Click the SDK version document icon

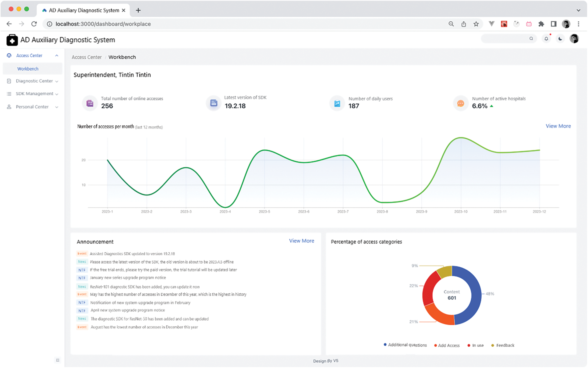pyautogui.click(x=214, y=103)
